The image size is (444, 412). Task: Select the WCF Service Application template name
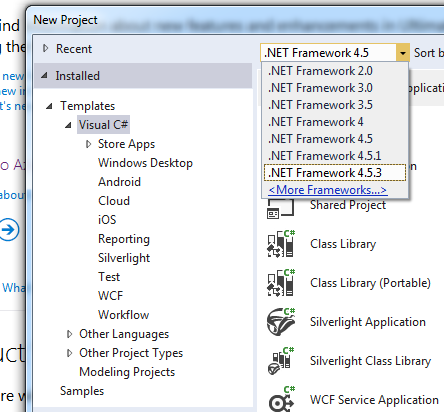click(x=374, y=400)
